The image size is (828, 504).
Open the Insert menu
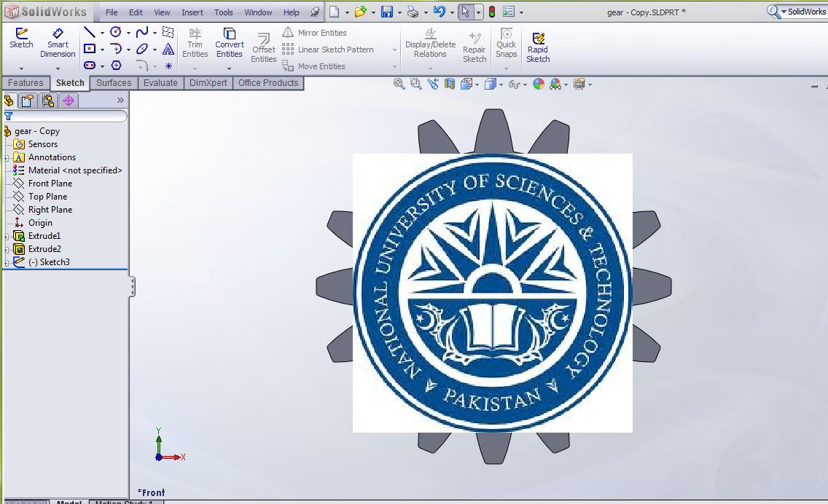pos(192,12)
